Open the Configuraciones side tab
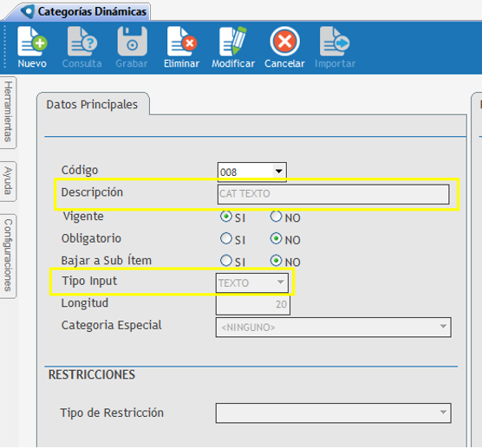Image resolution: width=482 pixels, height=448 pixels. [x=8, y=256]
